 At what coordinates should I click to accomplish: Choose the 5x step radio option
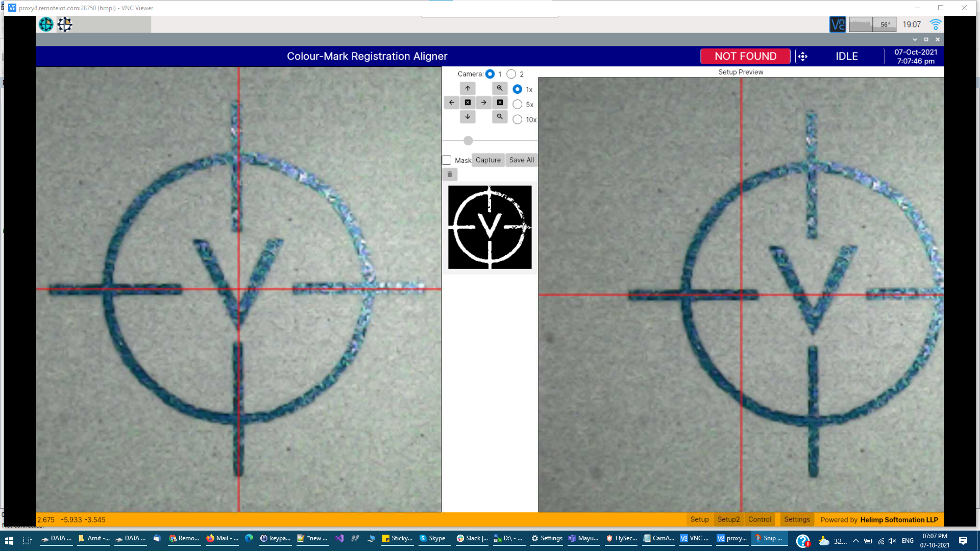517,105
